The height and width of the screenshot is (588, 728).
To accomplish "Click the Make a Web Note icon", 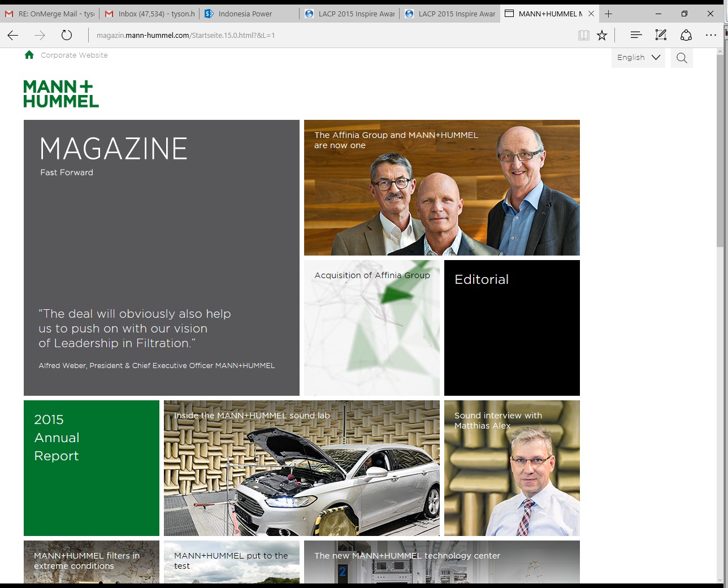I will pos(661,35).
